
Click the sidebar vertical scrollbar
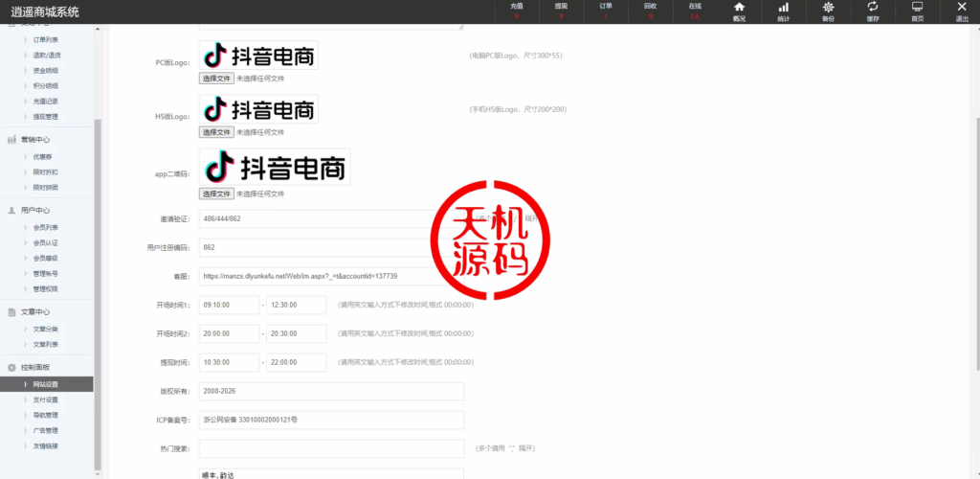click(97, 287)
